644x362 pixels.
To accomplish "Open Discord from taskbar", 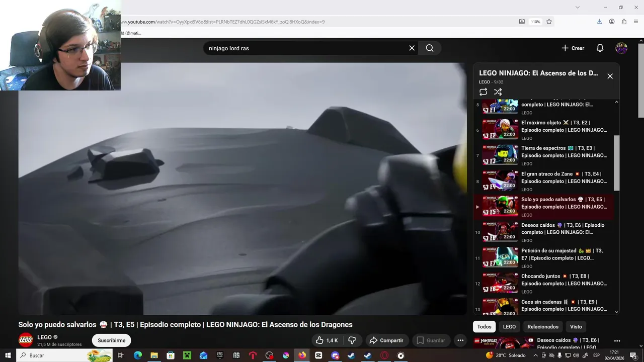I will [335, 355].
